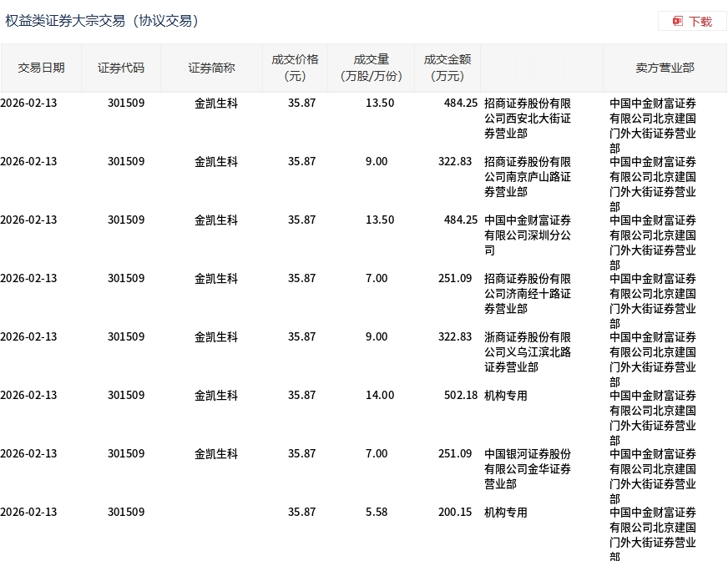The width and height of the screenshot is (728, 561).
Task: Click the 交易日期 column header
Action: (x=41, y=68)
